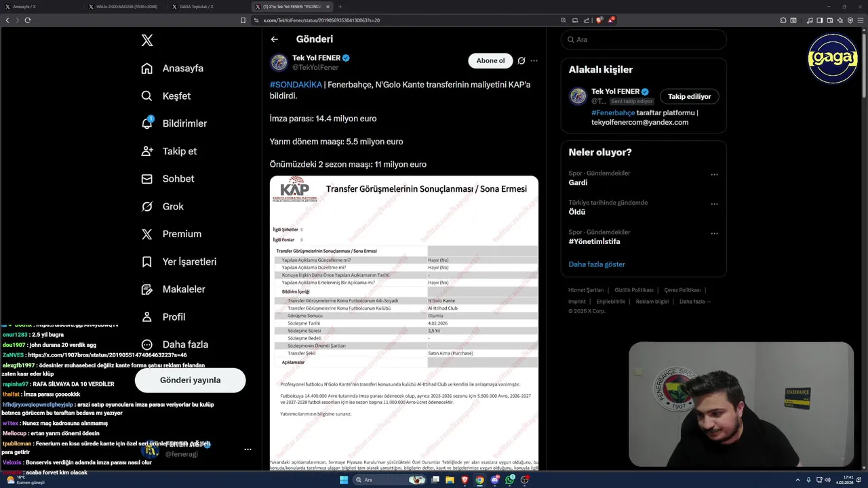868x488 pixels.
Task: Open Sohbet messages
Action: pos(167,179)
